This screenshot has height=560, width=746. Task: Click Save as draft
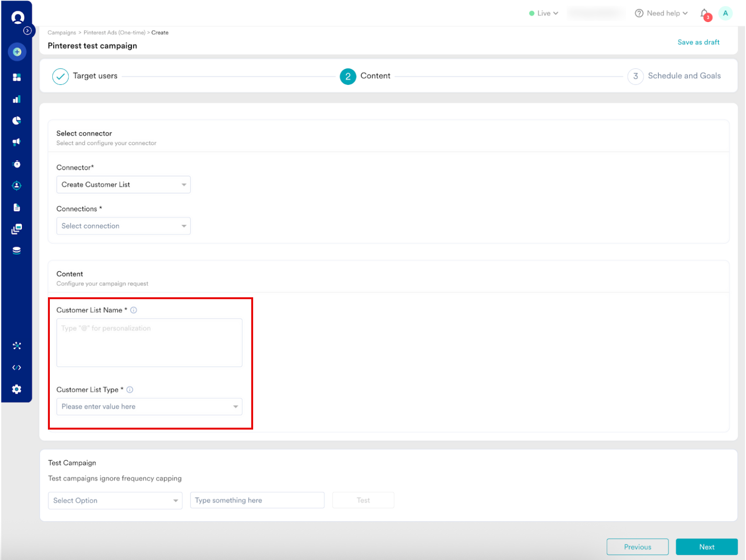[699, 42]
